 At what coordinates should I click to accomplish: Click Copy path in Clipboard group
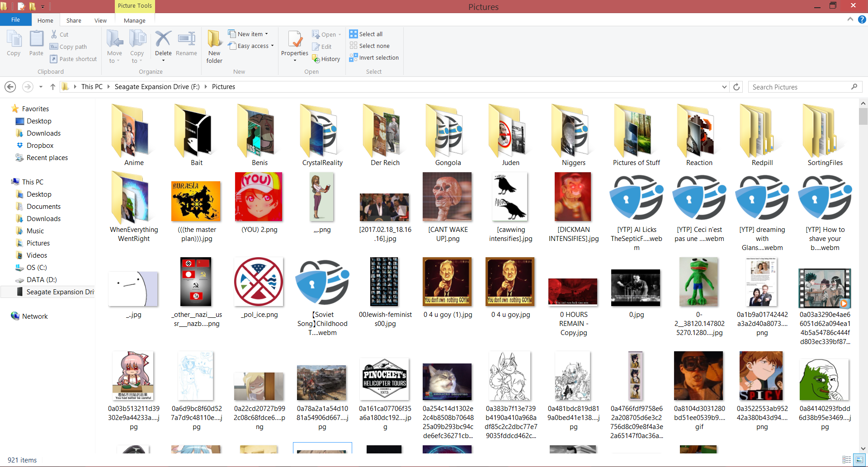click(x=68, y=47)
